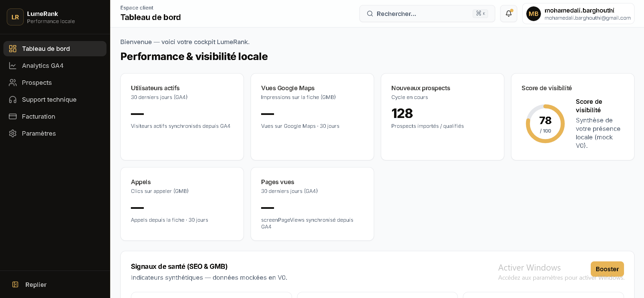This screenshot has height=298, width=644.
Task: Click the 'Performance locale' sidebar tagline
Action: click(51, 21)
